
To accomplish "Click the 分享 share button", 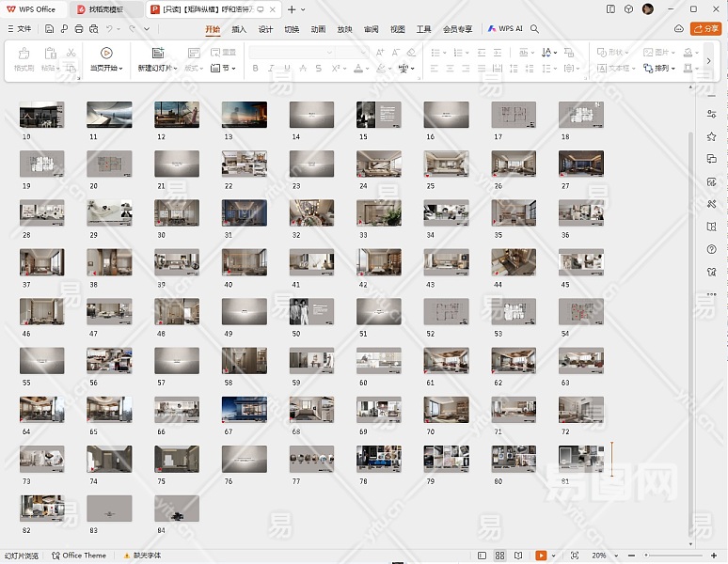I will [x=706, y=29].
